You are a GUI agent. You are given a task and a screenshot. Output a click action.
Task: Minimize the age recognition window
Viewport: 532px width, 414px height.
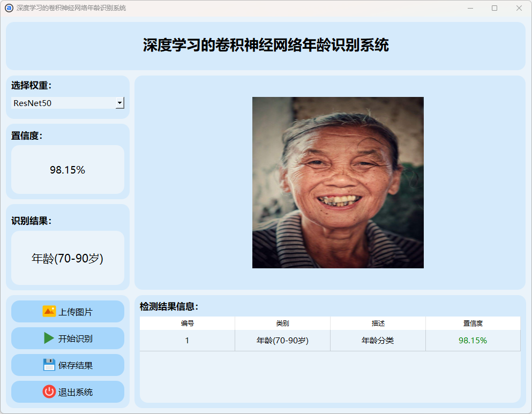click(x=470, y=8)
